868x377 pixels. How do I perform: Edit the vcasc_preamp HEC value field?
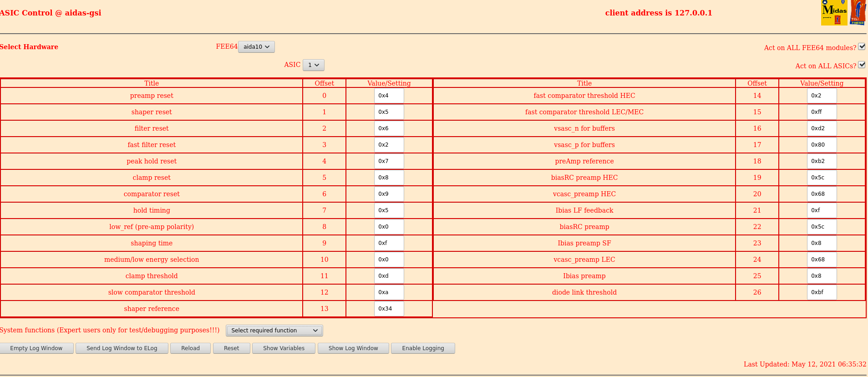pos(822,194)
